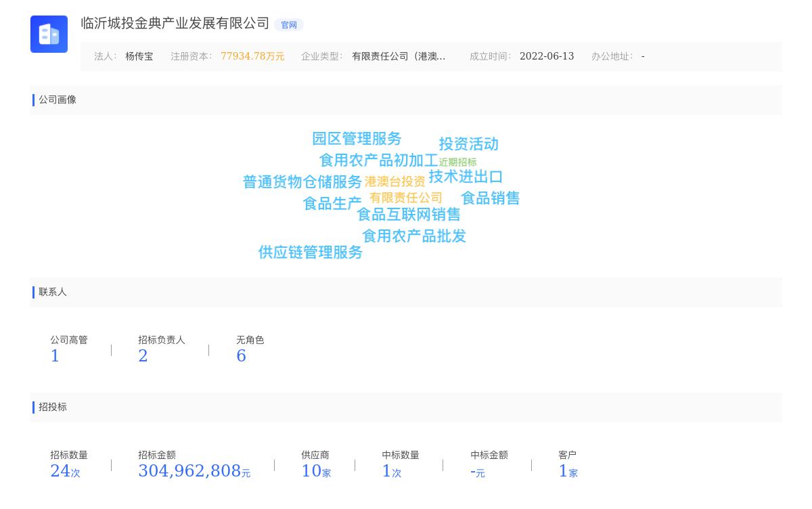Click the company name 临沂城投金典产业发展有限公司

click(x=175, y=24)
